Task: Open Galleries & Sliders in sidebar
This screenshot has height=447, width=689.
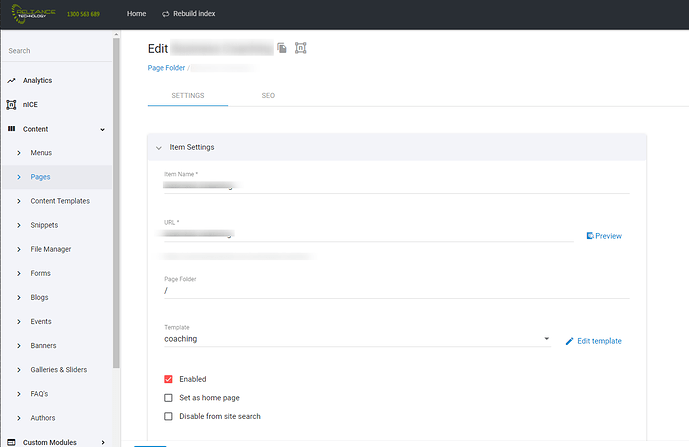Action: coord(58,370)
